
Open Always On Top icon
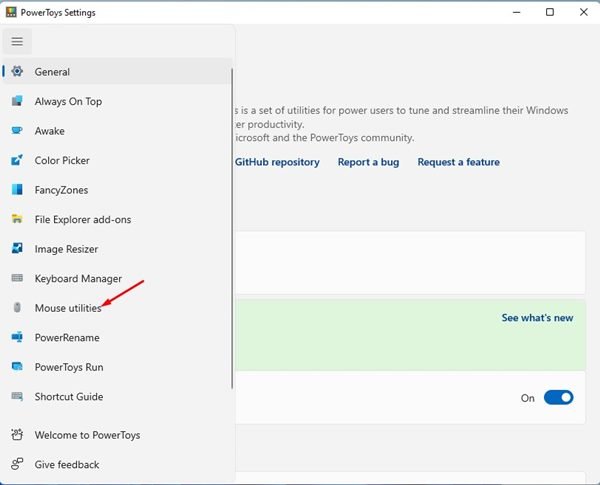tap(17, 101)
